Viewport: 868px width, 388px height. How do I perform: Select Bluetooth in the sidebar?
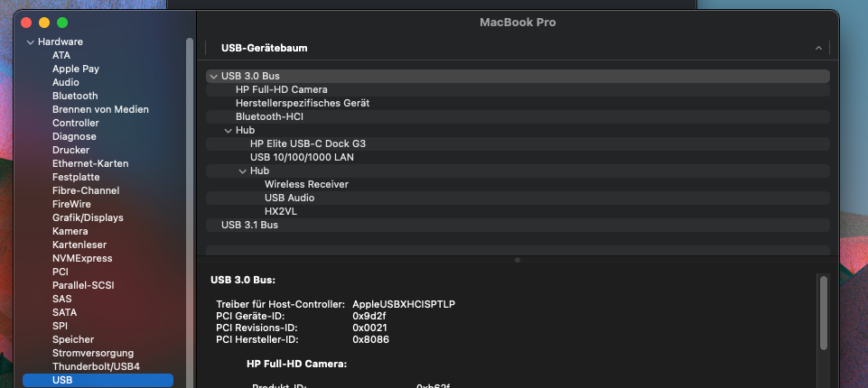click(75, 96)
